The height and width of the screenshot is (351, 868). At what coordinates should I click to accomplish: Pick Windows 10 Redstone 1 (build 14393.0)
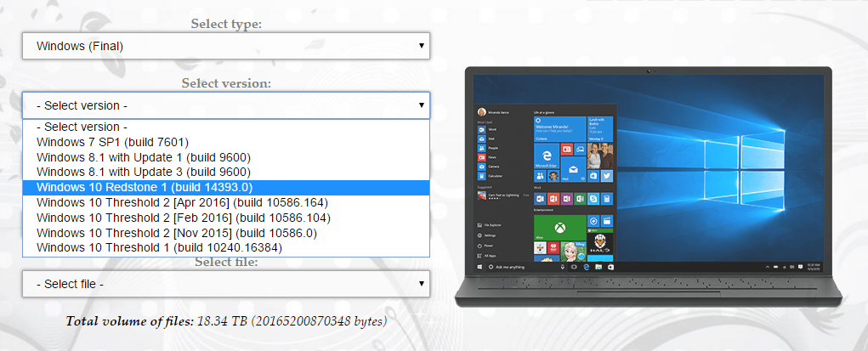click(145, 187)
